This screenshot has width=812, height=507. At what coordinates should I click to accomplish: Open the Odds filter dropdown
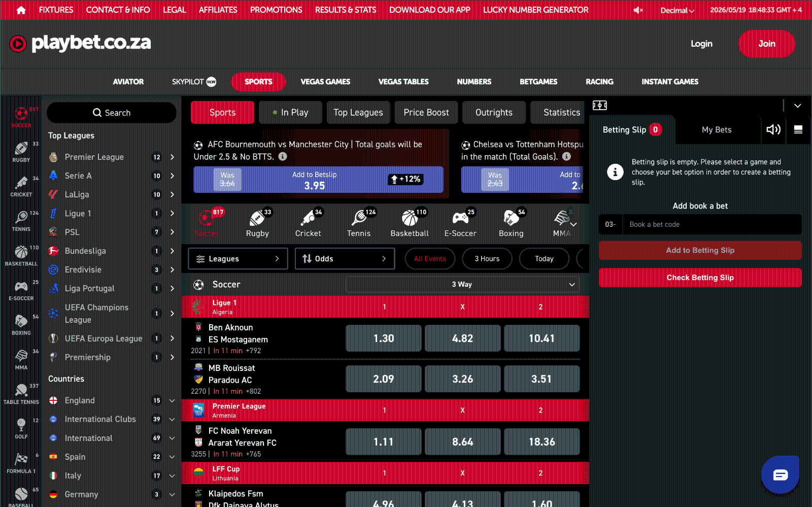(x=345, y=259)
